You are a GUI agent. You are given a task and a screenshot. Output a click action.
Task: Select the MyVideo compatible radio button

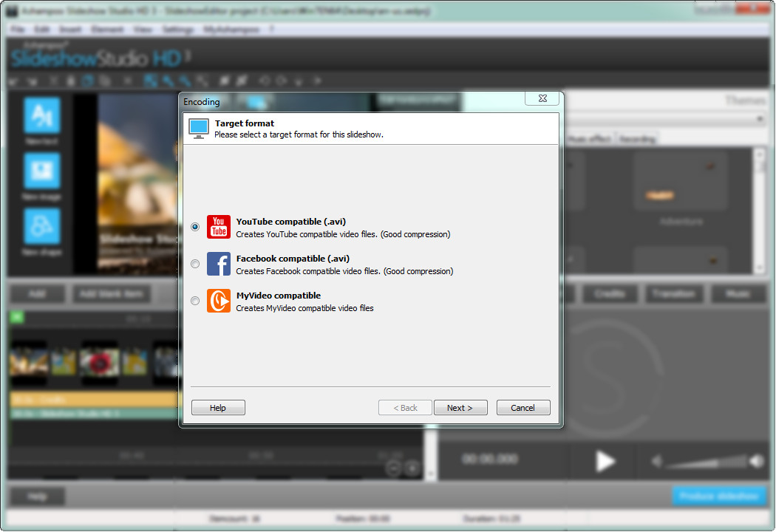(x=195, y=301)
